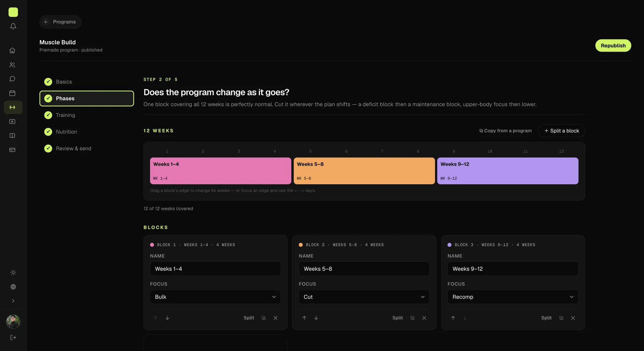Open the Book library sidebar icon
The image size is (644, 351).
[13, 136]
